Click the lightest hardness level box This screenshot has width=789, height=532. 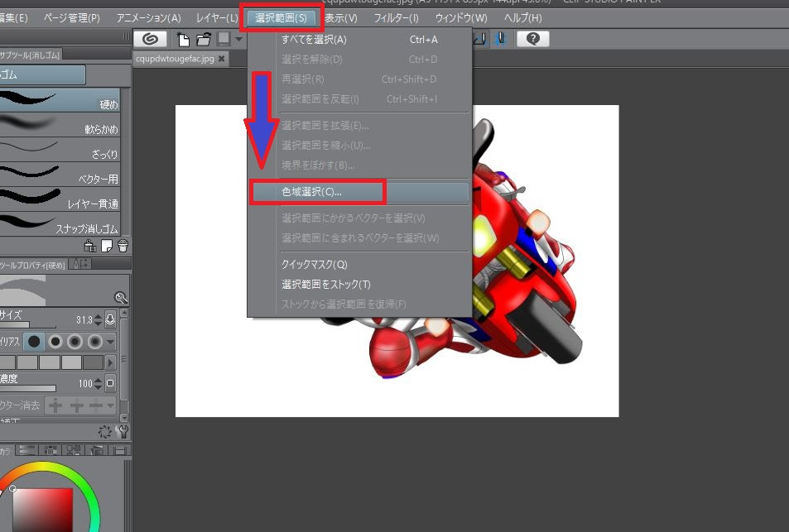71,362
